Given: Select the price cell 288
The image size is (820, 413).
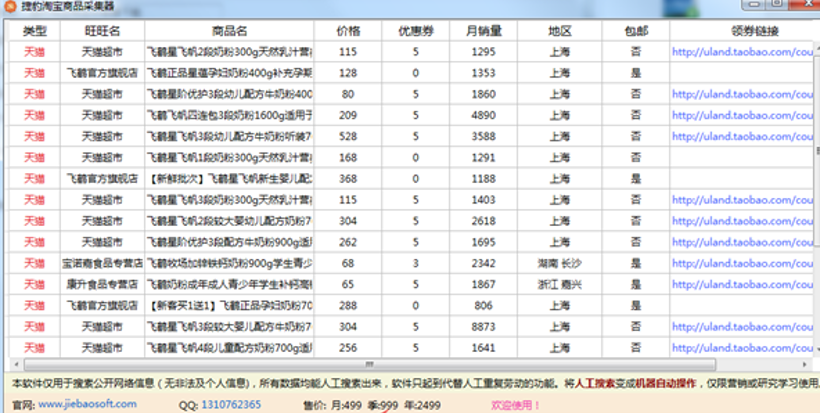Looking at the screenshot, I should [348, 305].
